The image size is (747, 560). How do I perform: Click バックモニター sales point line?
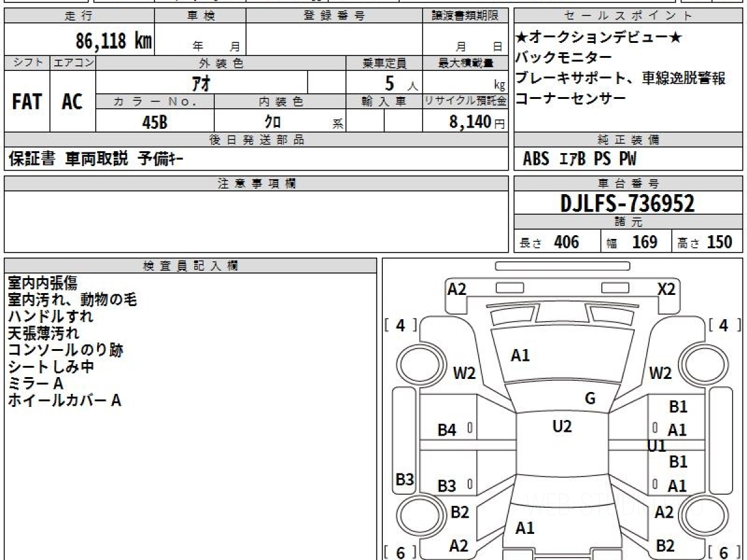[564, 58]
